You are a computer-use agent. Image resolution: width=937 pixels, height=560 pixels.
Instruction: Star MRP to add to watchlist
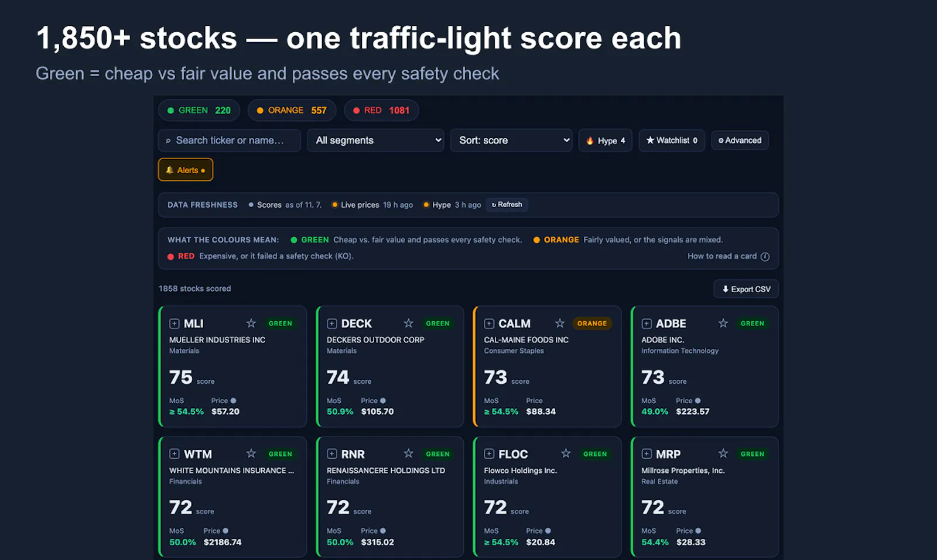click(x=723, y=454)
